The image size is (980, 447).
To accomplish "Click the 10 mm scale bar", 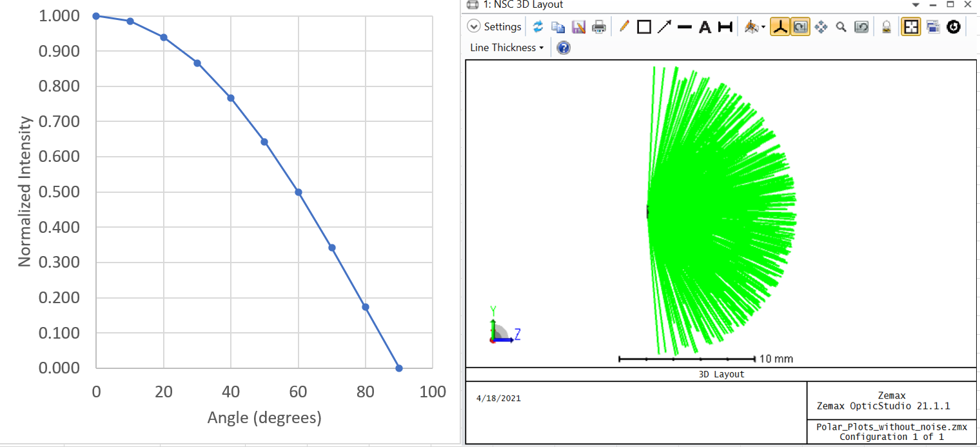I will (x=687, y=359).
